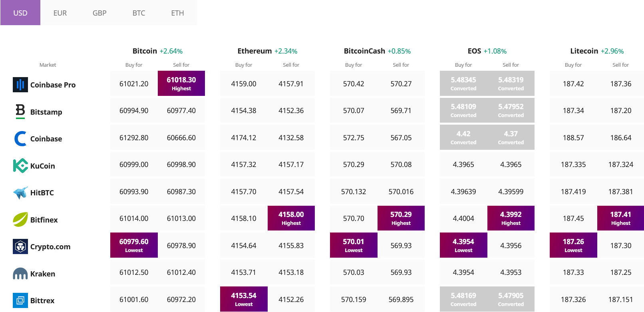The width and height of the screenshot is (644, 312).
Task: Click the Coinbase Pro logo icon
Action: (20, 85)
